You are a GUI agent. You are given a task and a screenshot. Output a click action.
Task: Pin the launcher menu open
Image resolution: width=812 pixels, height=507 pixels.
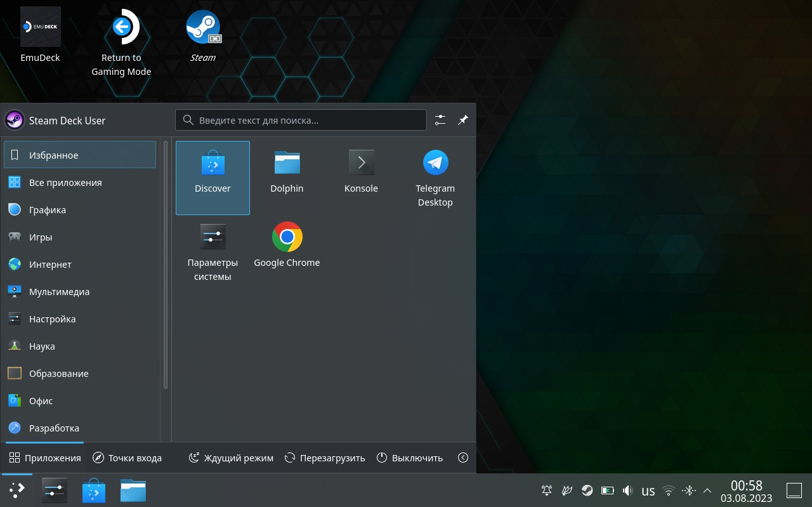click(x=463, y=120)
